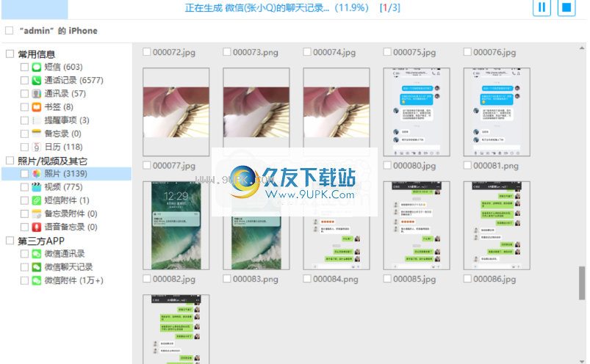Click the 视频 clapperboard icon
The width and height of the screenshot is (590, 364).
tap(37, 187)
